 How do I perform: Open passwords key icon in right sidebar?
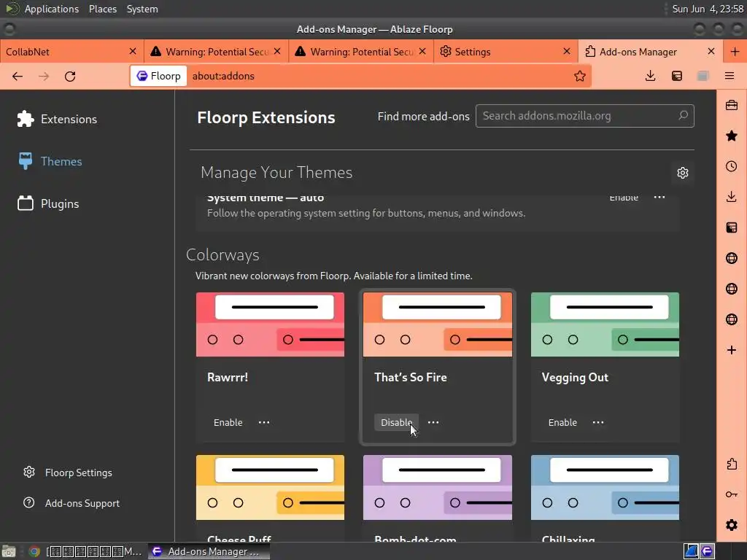(732, 494)
